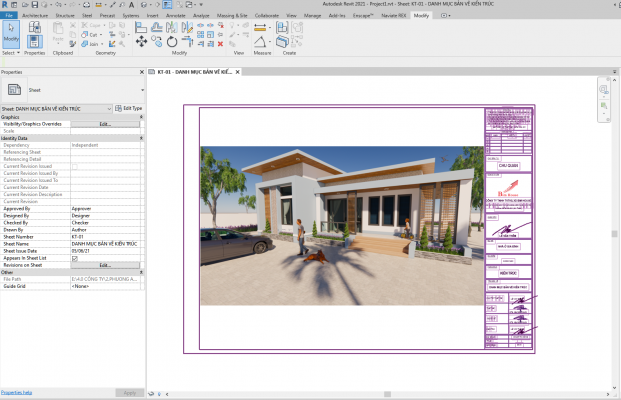Click the Save icon in quick access toolbar
This screenshot has width=621, height=400.
point(34,5)
